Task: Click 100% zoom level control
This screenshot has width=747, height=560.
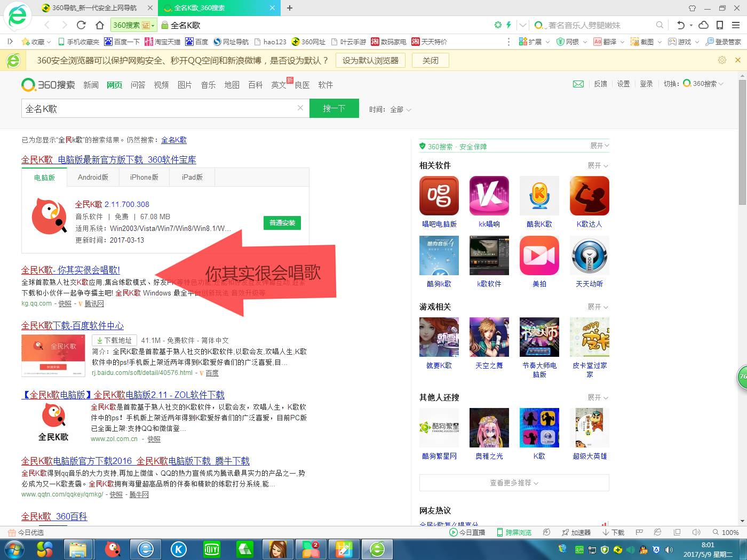Action: (726, 532)
